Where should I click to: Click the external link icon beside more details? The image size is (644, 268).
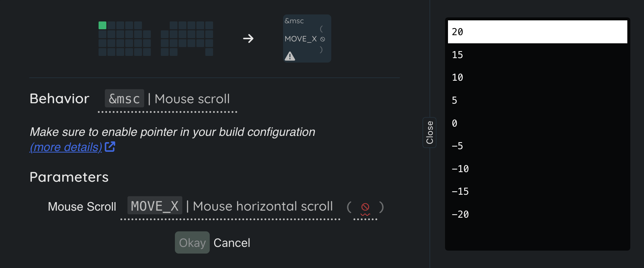click(110, 147)
